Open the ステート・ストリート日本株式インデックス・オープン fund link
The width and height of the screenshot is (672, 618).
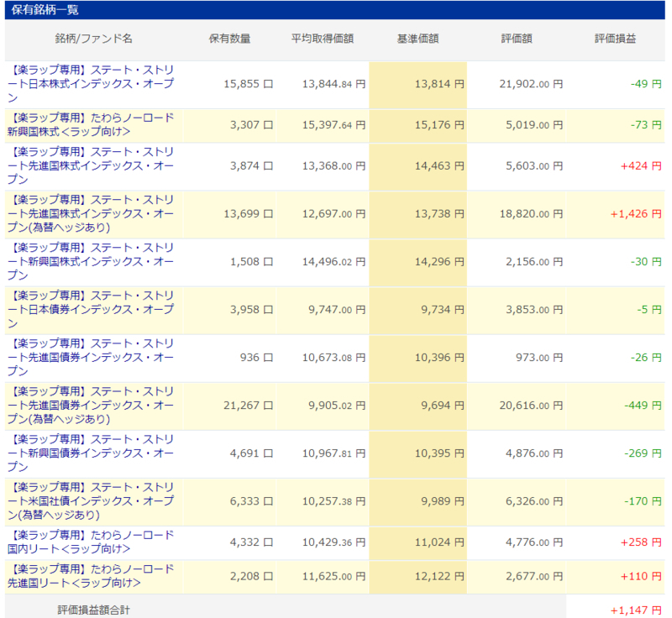click(92, 84)
